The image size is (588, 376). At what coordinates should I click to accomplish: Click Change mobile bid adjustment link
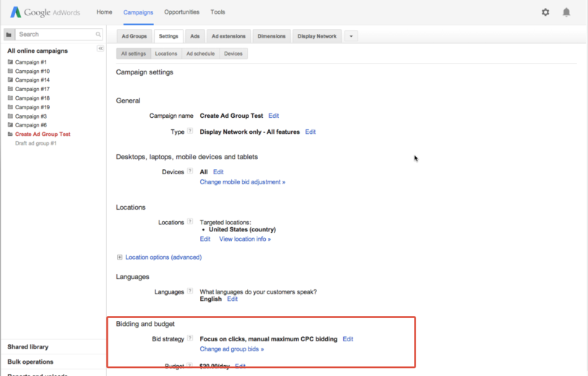pos(242,182)
